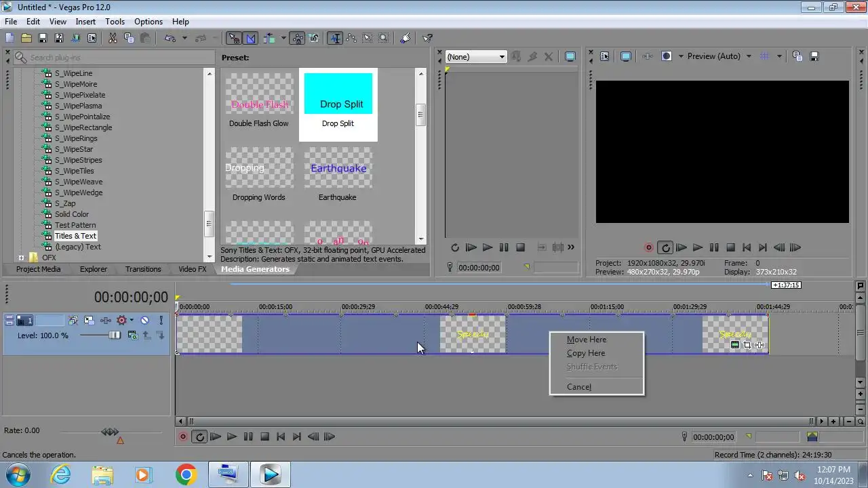Viewport: 868px width, 488px height.
Task: Toggle Split Screen View in the preview
Action: coord(666,56)
